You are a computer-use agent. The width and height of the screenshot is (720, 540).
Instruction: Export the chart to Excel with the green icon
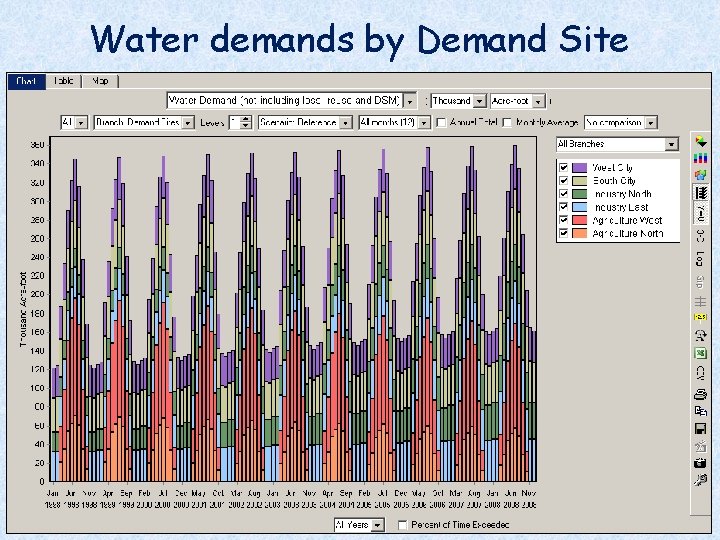(x=700, y=354)
